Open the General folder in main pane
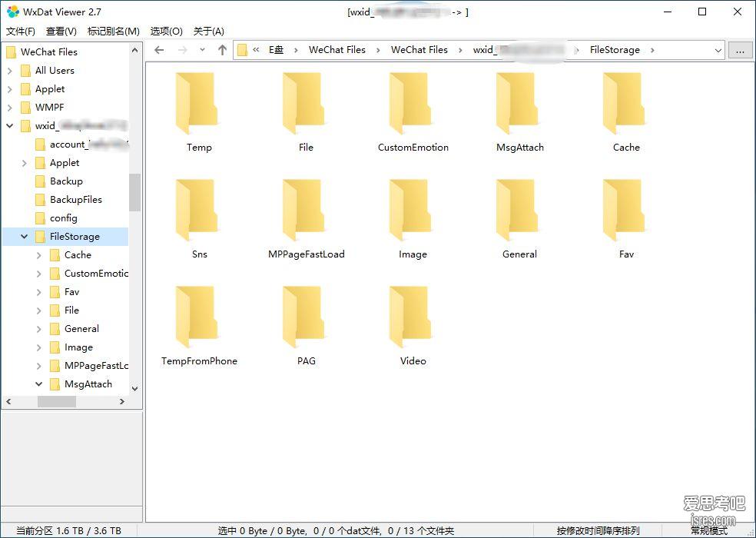This screenshot has width=756, height=538. tap(519, 211)
